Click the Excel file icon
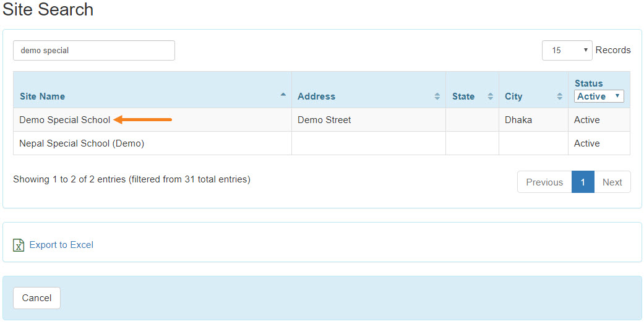This screenshot has height=324, width=644. pos(19,245)
